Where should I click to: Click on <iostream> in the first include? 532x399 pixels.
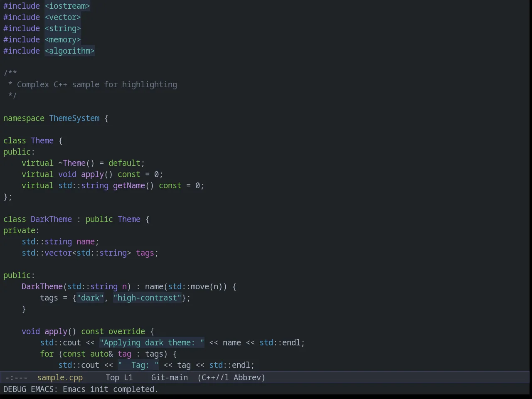click(67, 6)
